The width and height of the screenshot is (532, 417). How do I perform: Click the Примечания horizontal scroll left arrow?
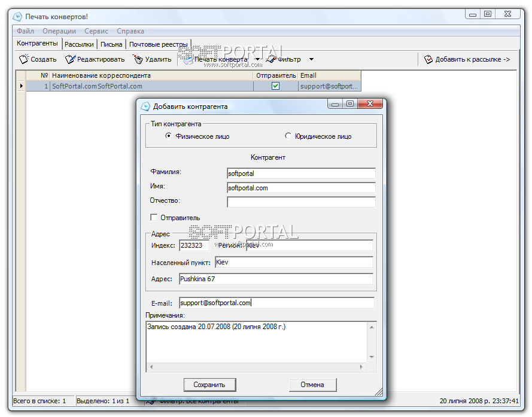click(151, 367)
